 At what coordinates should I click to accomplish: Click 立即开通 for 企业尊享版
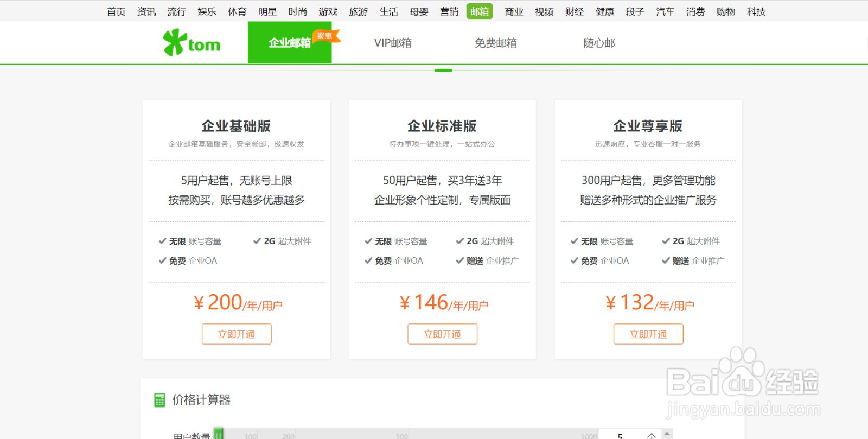[648, 334]
